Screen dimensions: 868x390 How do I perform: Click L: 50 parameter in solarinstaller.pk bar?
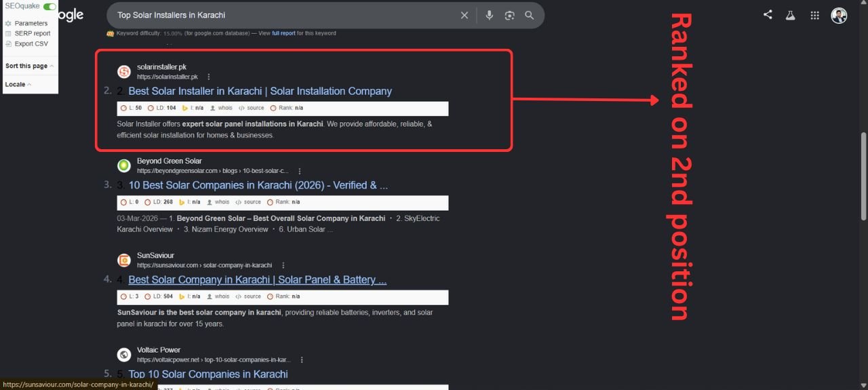tap(131, 108)
